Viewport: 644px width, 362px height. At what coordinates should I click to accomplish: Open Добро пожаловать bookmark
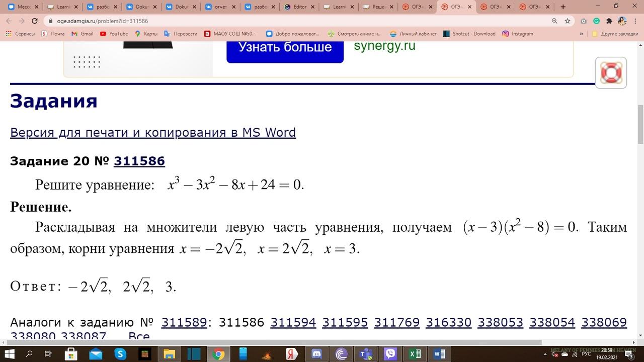pos(293,34)
